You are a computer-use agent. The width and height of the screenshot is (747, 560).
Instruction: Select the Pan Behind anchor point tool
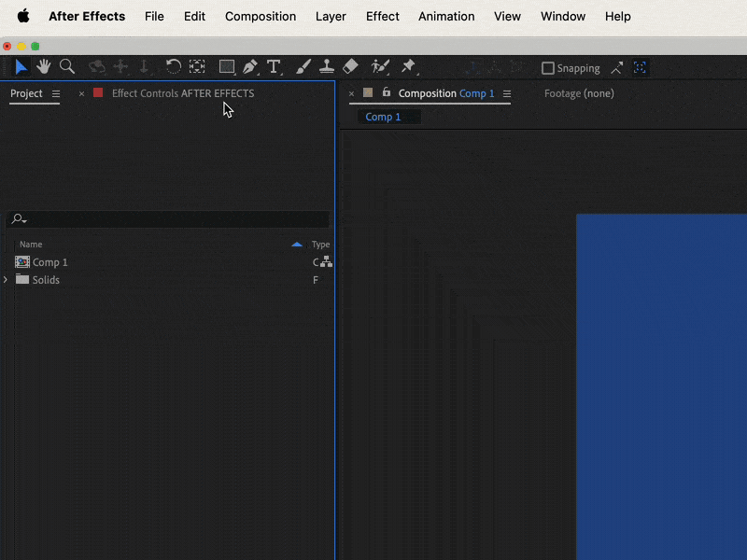pyautogui.click(x=197, y=67)
